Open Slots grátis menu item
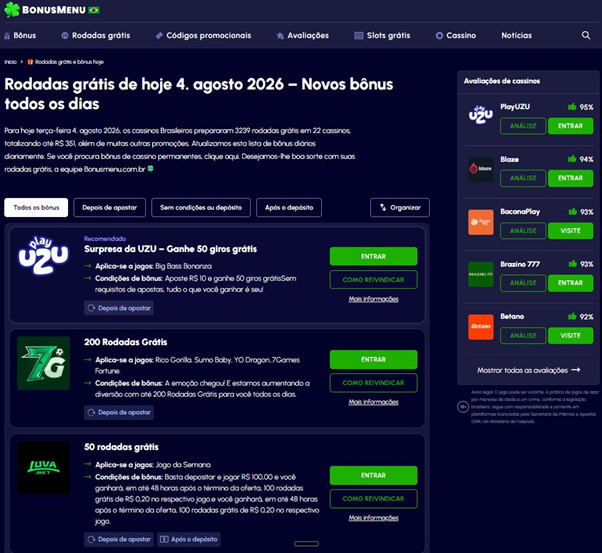Screen dimensions: 602x553 tap(382, 35)
